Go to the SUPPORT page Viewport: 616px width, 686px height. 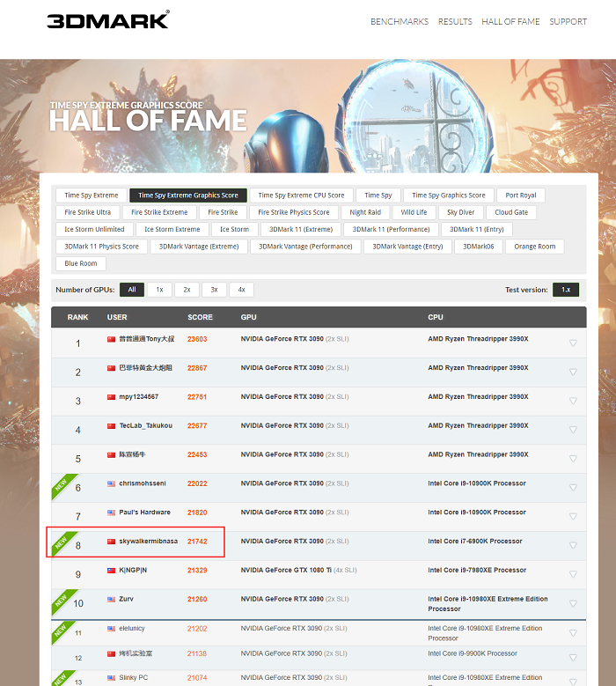568,21
